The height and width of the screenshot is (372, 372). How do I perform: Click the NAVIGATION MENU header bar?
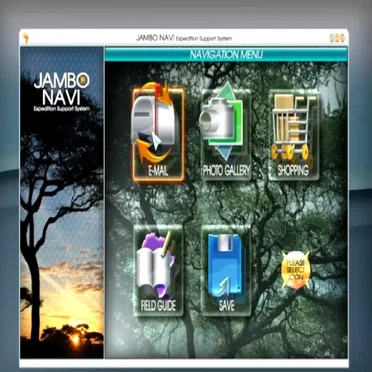pyautogui.click(x=226, y=55)
